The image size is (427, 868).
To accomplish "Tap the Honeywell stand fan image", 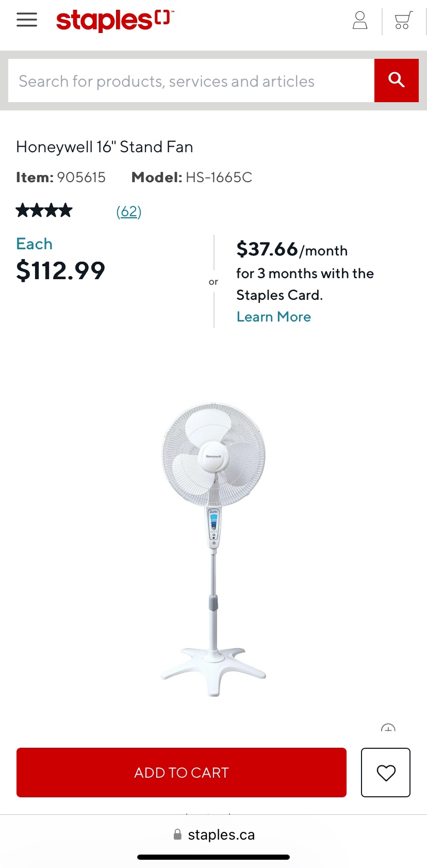I will [213, 549].
